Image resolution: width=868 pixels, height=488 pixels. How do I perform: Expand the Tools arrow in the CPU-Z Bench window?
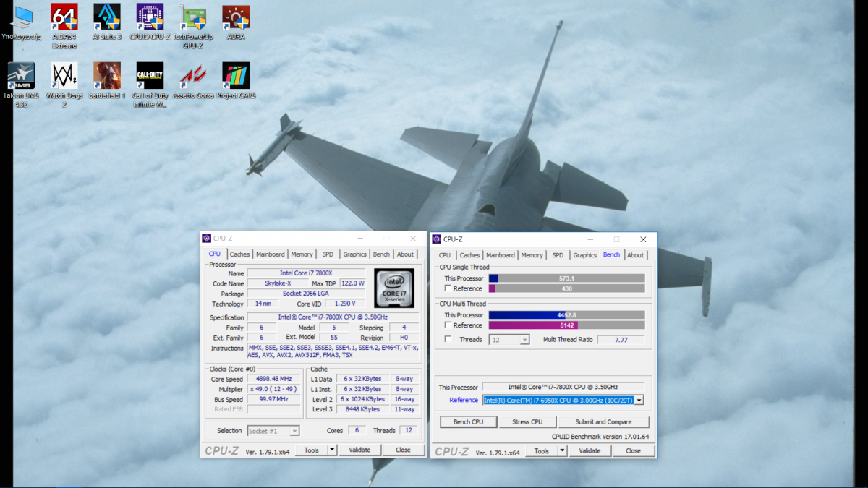[562, 450]
